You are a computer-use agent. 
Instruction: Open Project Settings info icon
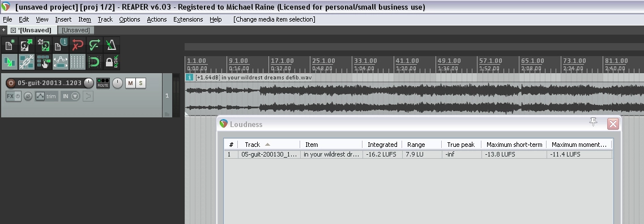[61, 45]
